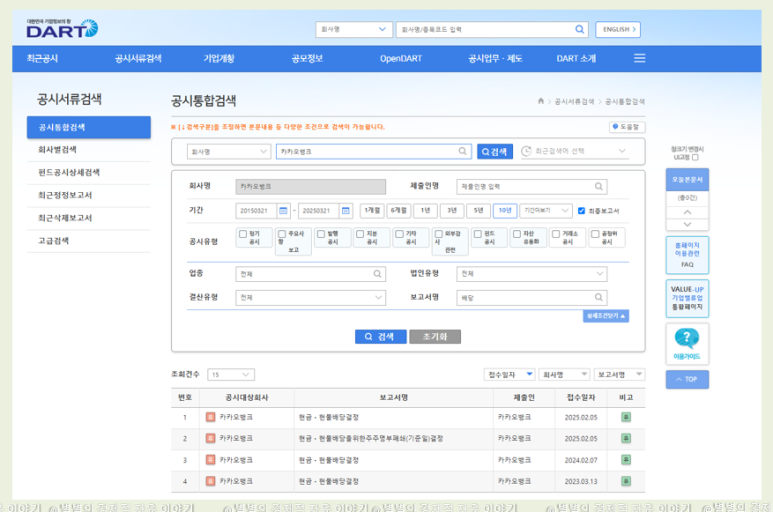Viewport: 773px width, 512px height.
Task: Click the magnifier icon inside the 카카오뱅크 search field
Action: tap(462, 151)
